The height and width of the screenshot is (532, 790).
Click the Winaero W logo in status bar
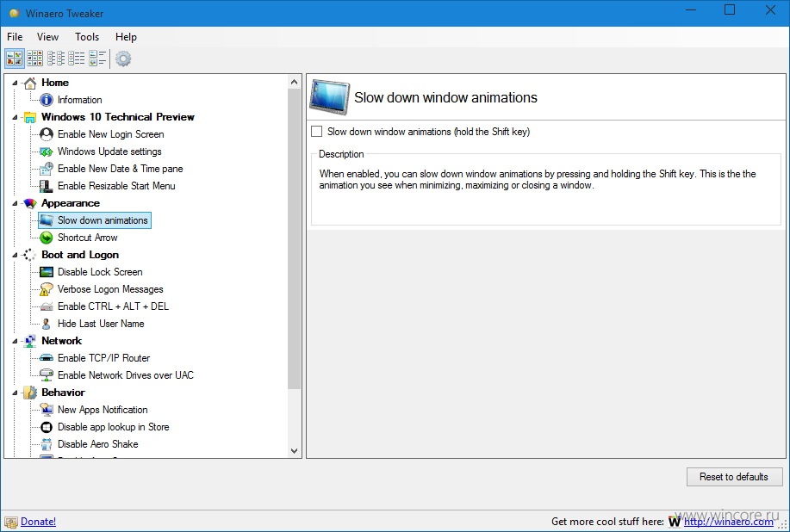click(674, 522)
